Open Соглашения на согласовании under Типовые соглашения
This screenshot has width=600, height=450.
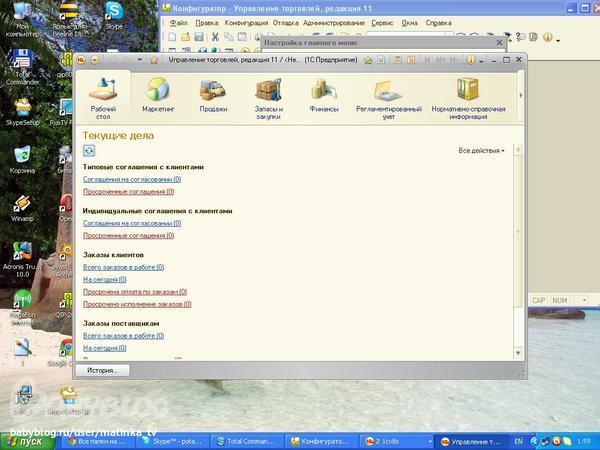(131, 179)
